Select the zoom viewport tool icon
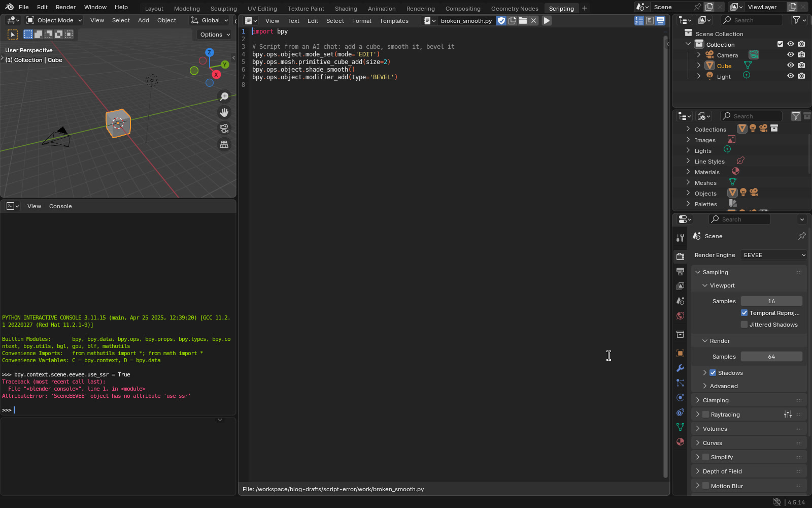Image resolution: width=812 pixels, height=508 pixels. tap(224, 97)
